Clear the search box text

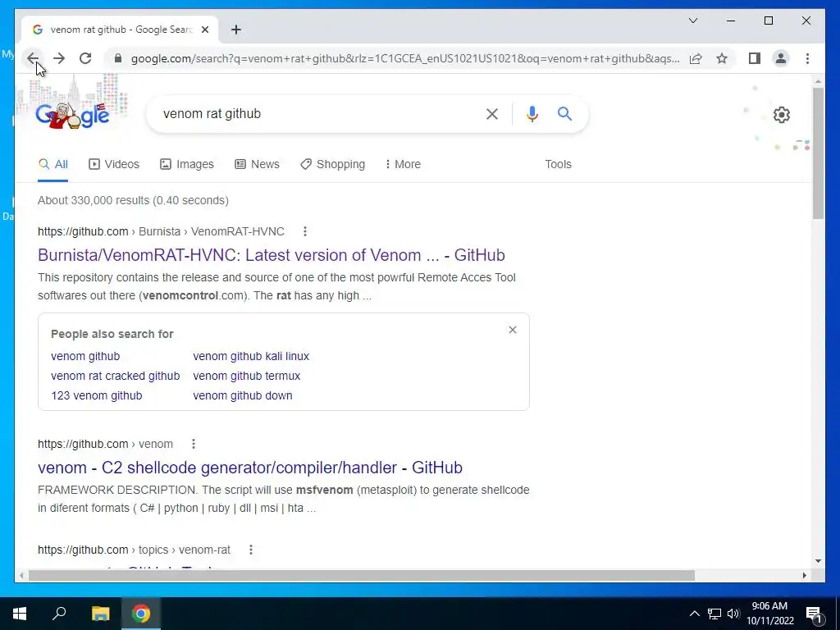492,113
